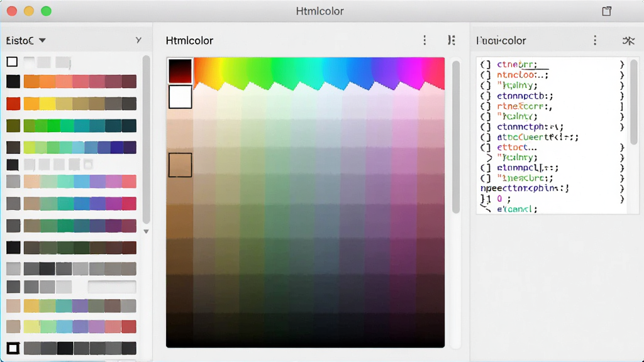The width and height of the screenshot is (644, 362).
Task: Toggle the white-in-black square at palette bottom
Action: point(13,348)
